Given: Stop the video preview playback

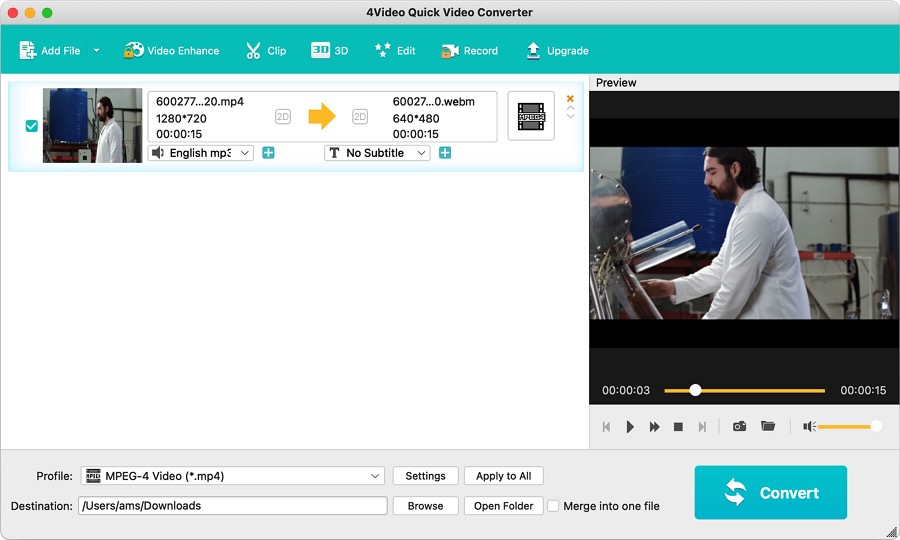Looking at the screenshot, I should (678, 427).
